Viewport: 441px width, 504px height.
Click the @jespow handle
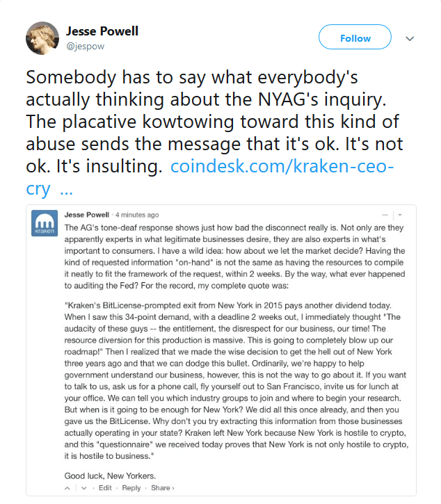(85, 47)
